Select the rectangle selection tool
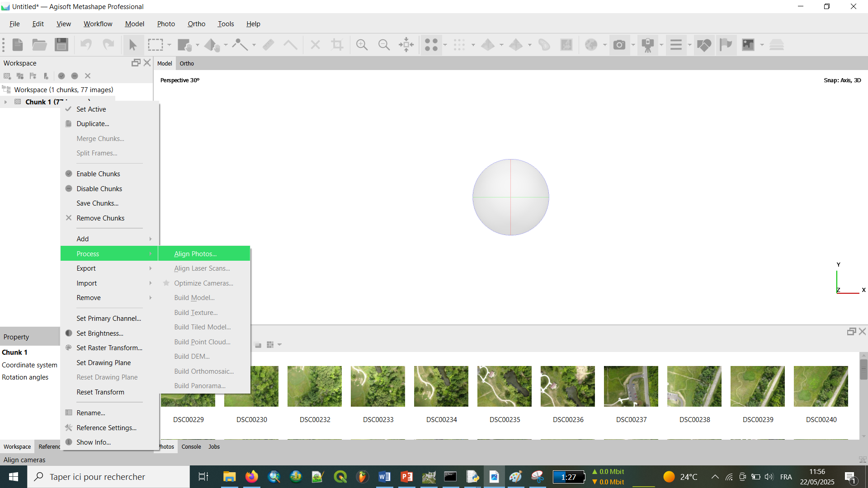 pos(155,45)
